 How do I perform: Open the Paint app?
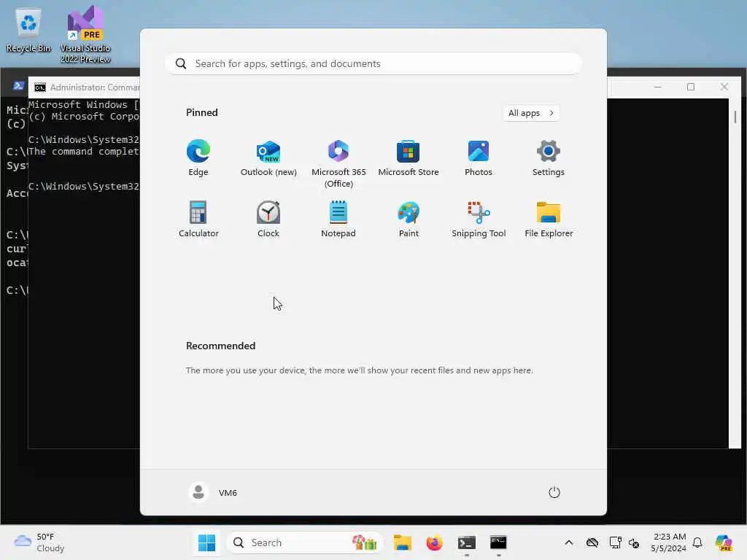[x=409, y=219]
